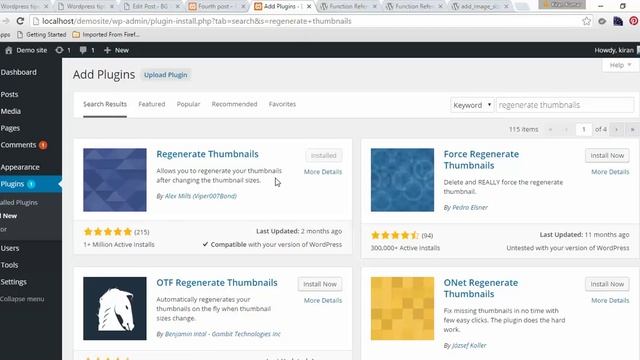Open Force Regenerate Thumbnails plugin thumbnail
640x360 pixels.
[402, 180]
